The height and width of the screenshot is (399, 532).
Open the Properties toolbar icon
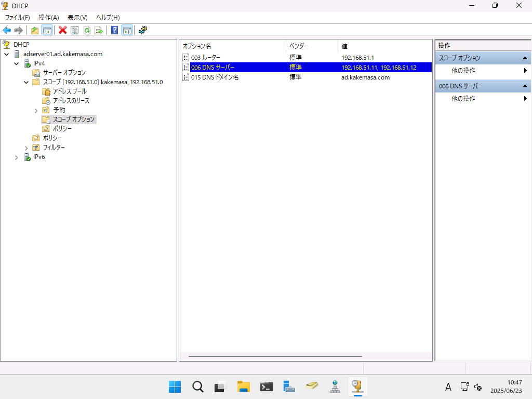(x=75, y=31)
